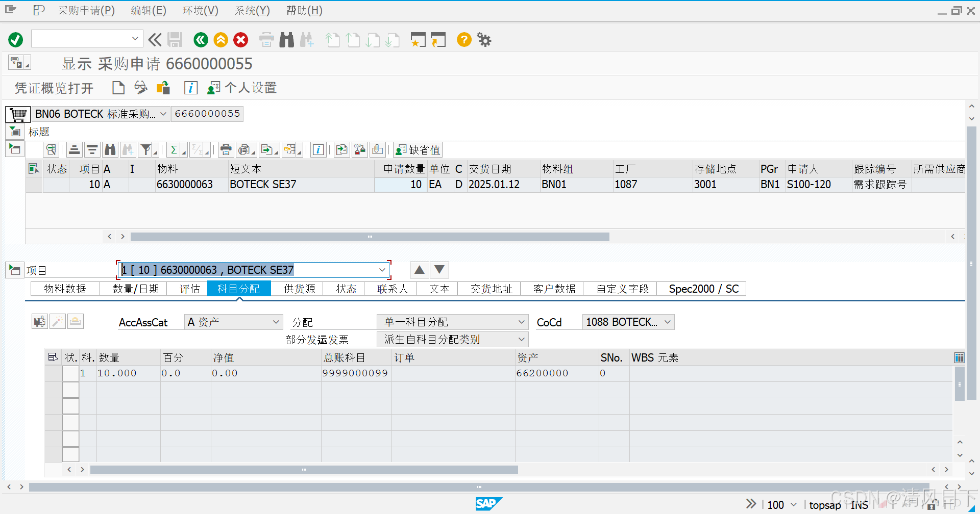Click the Print icon in the toolbar
The image size is (980, 514).
tap(266, 39)
